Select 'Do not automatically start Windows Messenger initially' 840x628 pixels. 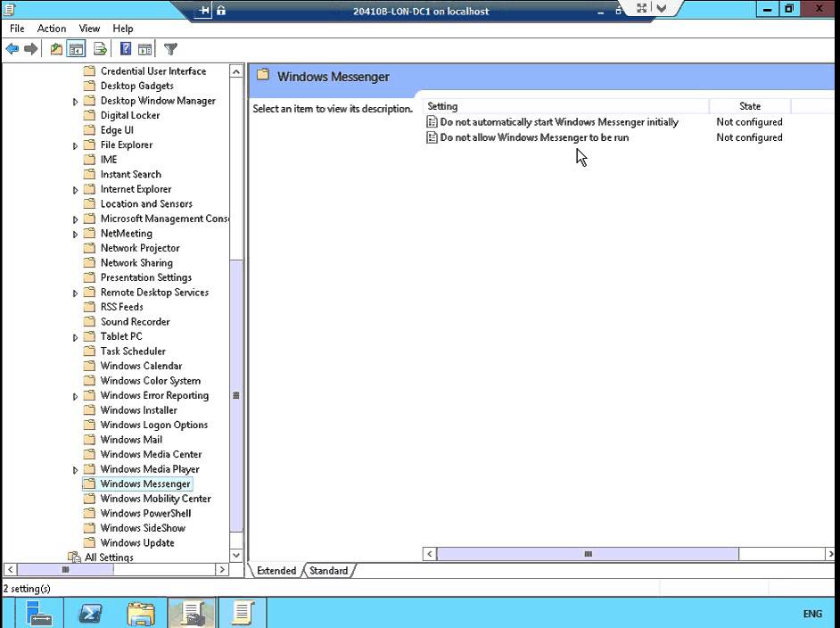pos(559,122)
